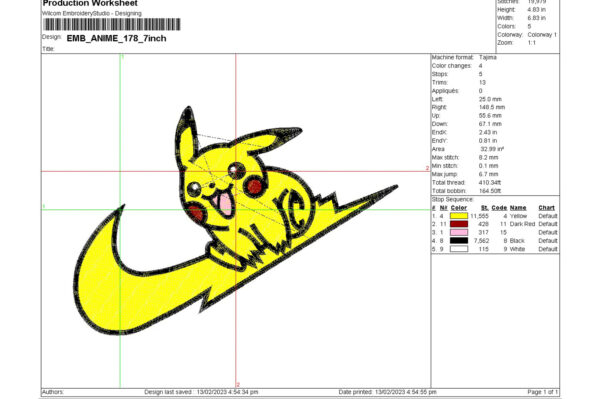This screenshot has height=399, width=600.
Task: Click the color name 'Yellow'
Action: (518, 216)
